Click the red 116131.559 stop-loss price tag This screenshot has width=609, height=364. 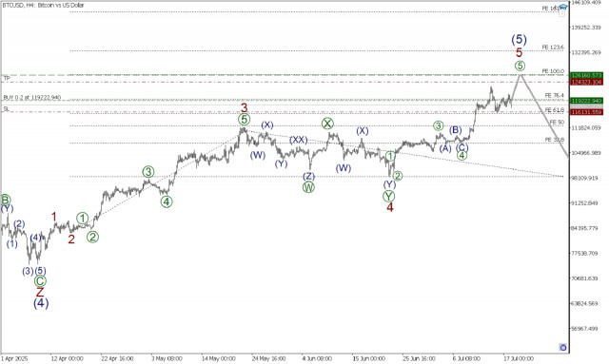click(586, 112)
